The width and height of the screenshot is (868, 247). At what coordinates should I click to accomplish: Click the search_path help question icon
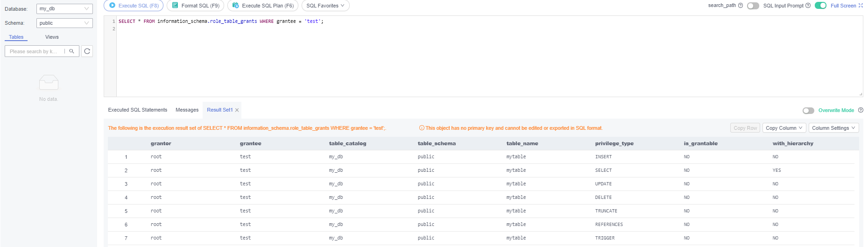click(741, 6)
